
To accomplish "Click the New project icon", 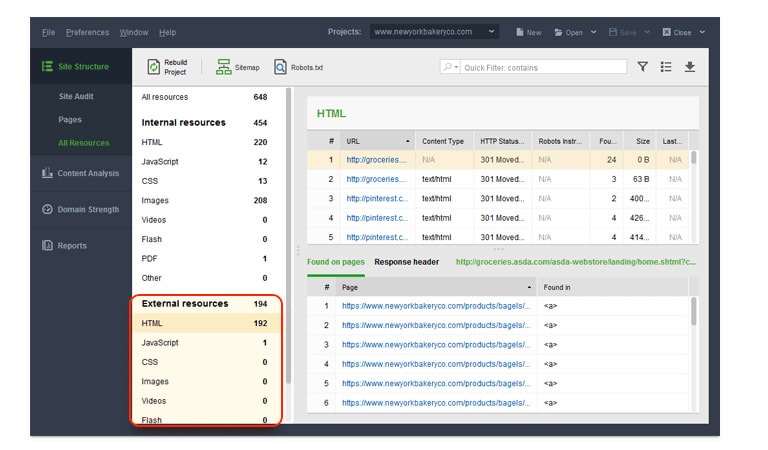I will (520, 32).
